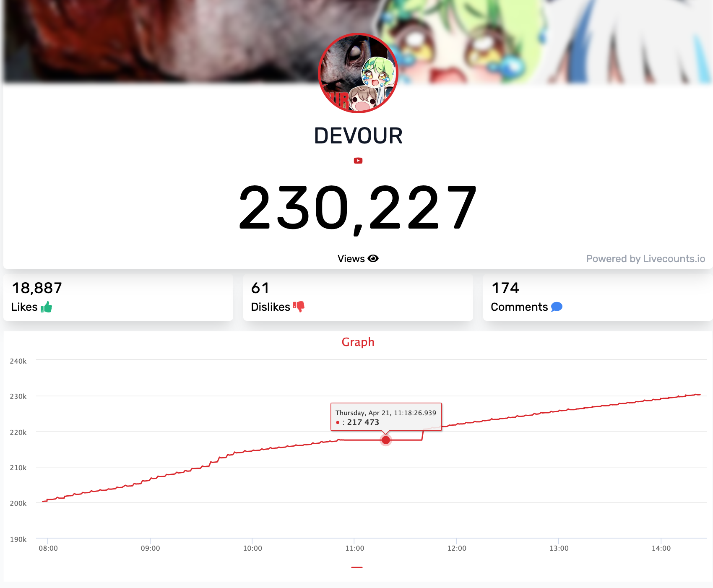This screenshot has width=713, height=588.
Task: Click the 11:00 label on the time axis
Action: click(355, 548)
